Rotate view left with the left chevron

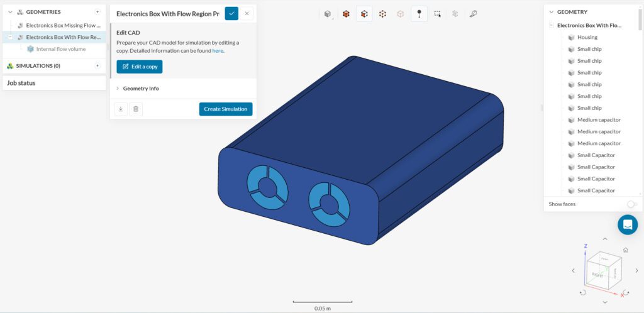[574, 271]
